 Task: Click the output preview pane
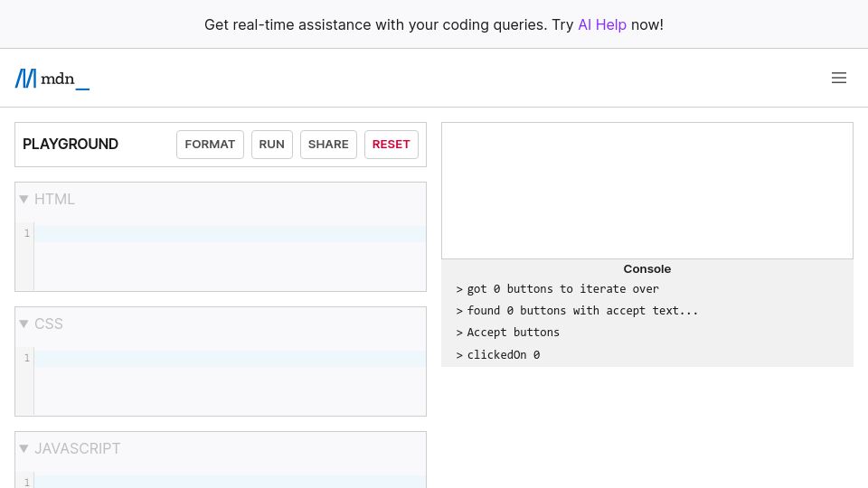point(647,191)
